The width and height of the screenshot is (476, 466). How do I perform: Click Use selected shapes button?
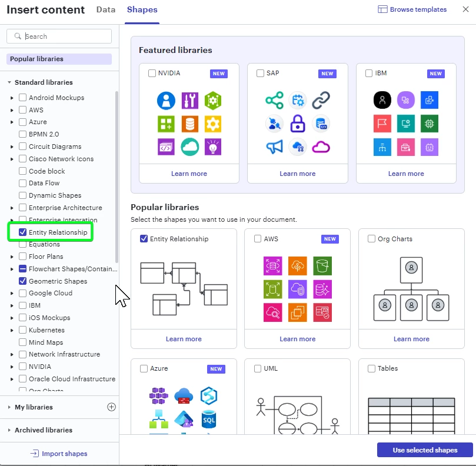pyautogui.click(x=425, y=450)
